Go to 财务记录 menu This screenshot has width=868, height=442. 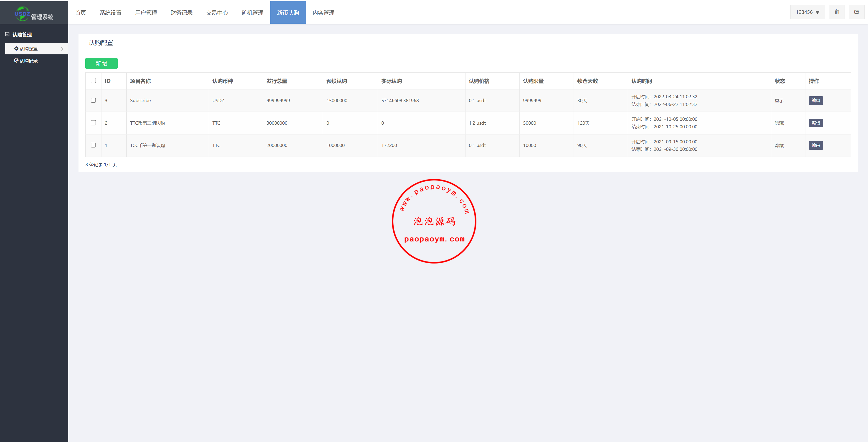tap(181, 13)
